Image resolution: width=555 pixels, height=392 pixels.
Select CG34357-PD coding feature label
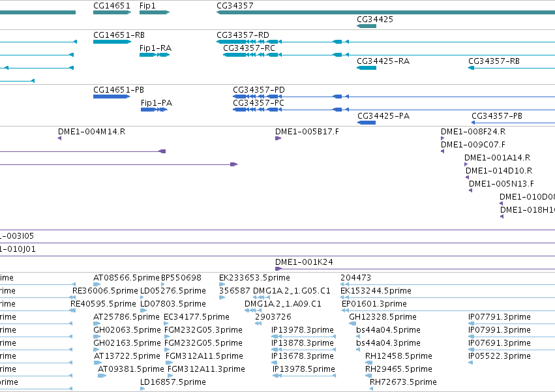[259, 90]
